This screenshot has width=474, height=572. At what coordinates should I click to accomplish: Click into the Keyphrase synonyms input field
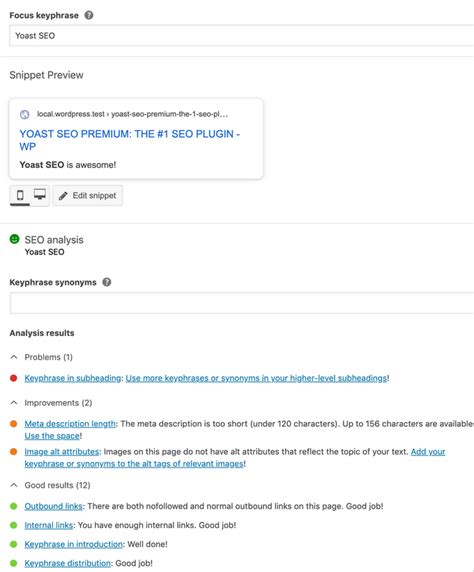242,303
